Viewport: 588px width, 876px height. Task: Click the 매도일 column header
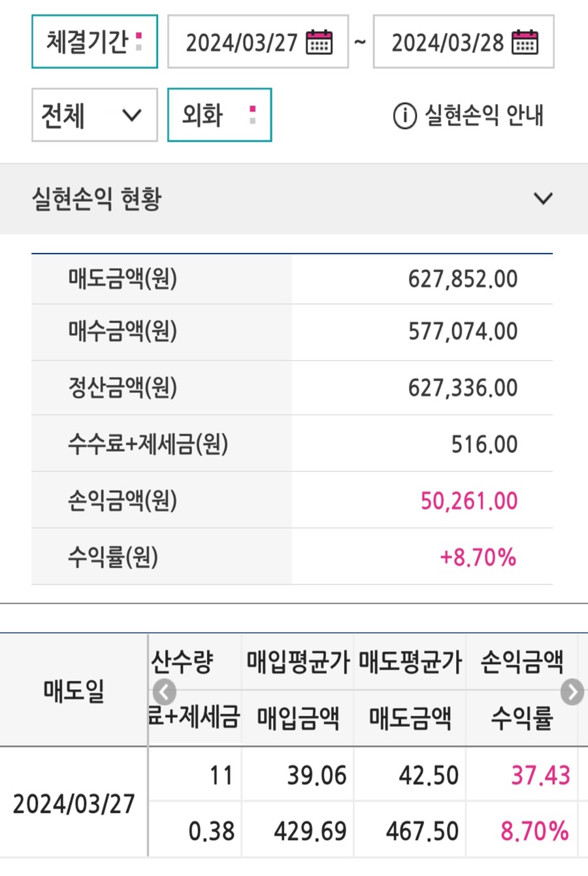74,690
